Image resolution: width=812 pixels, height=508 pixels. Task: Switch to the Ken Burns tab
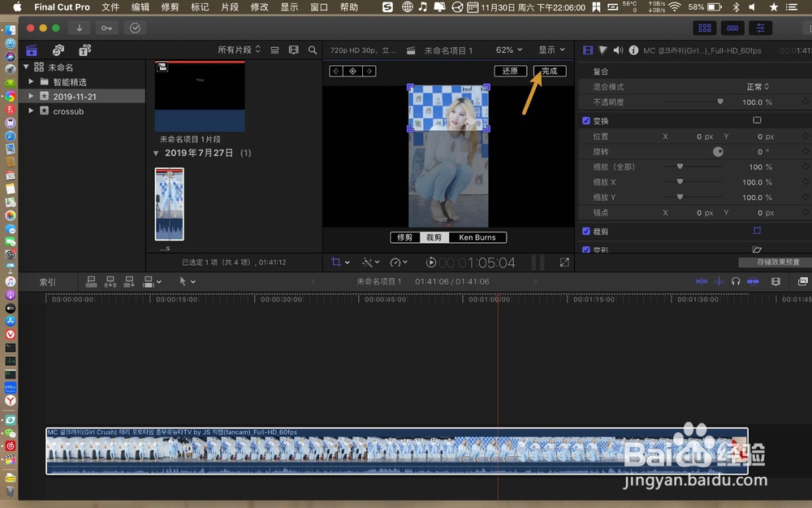(x=477, y=237)
